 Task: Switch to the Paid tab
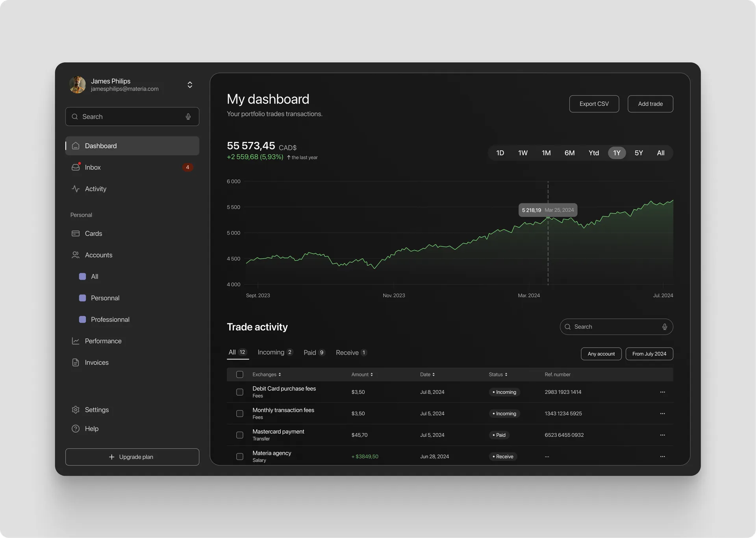pyautogui.click(x=314, y=352)
